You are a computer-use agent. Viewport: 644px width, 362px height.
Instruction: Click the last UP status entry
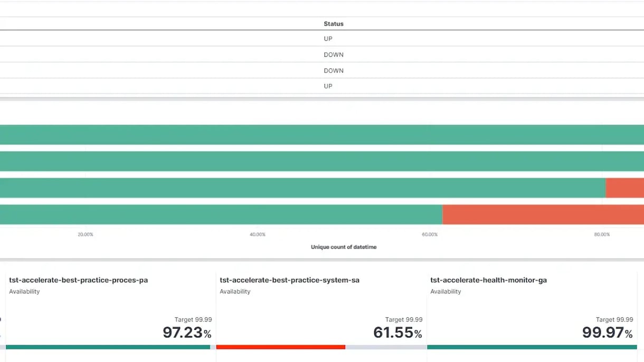[x=328, y=85]
